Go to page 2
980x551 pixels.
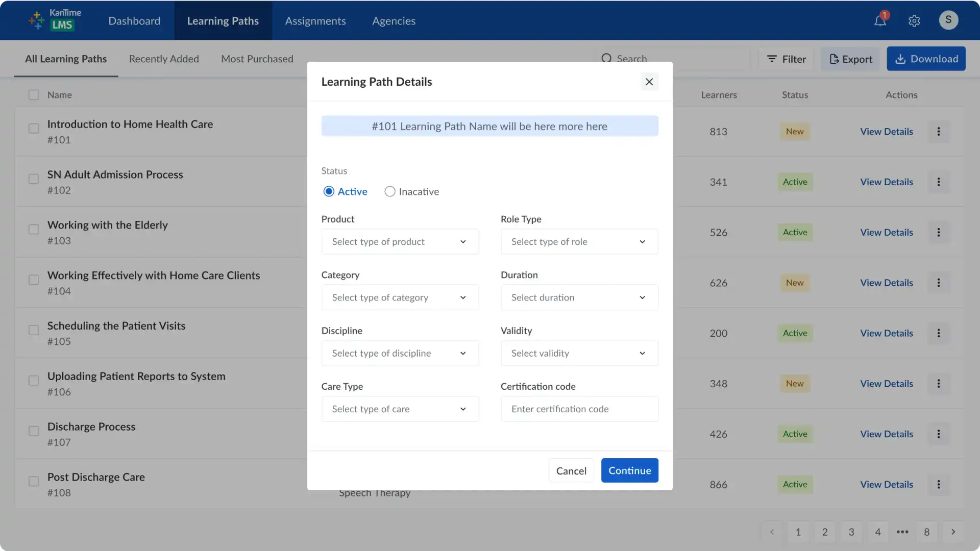point(825,532)
